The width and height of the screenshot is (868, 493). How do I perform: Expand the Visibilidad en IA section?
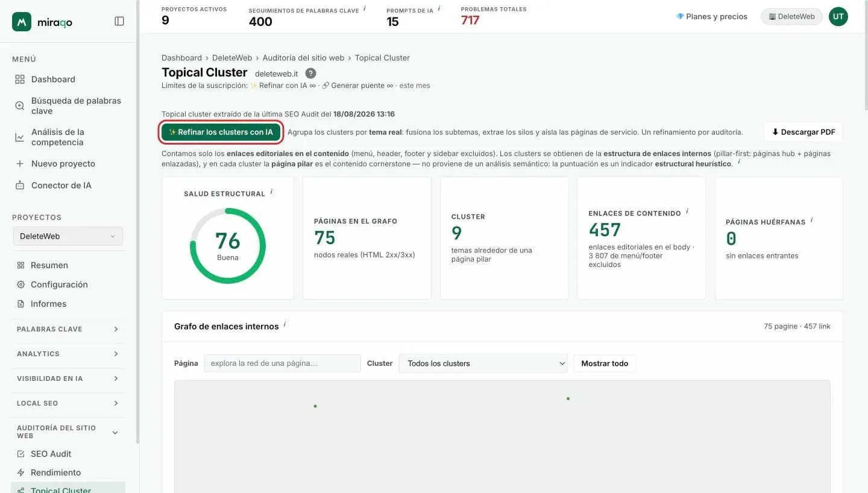click(68, 378)
